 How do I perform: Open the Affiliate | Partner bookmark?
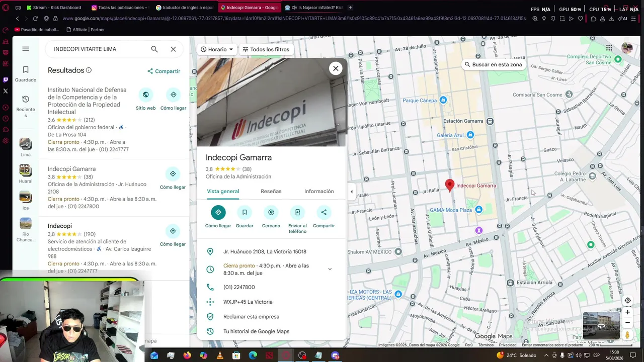tap(85, 30)
